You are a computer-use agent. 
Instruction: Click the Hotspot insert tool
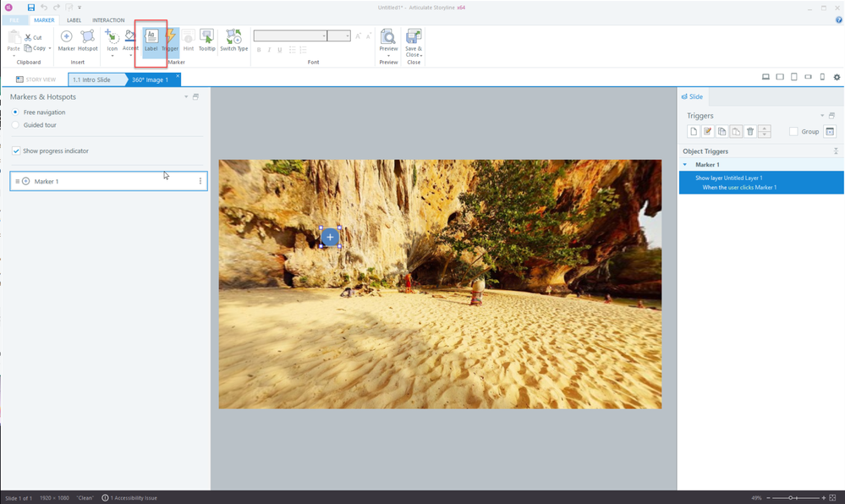pyautogui.click(x=88, y=39)
